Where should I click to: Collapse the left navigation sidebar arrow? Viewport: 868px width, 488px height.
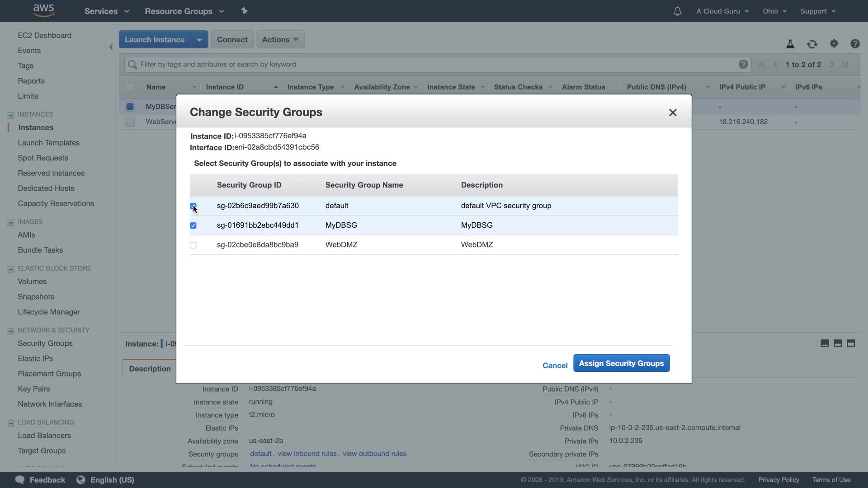(111, 47)
